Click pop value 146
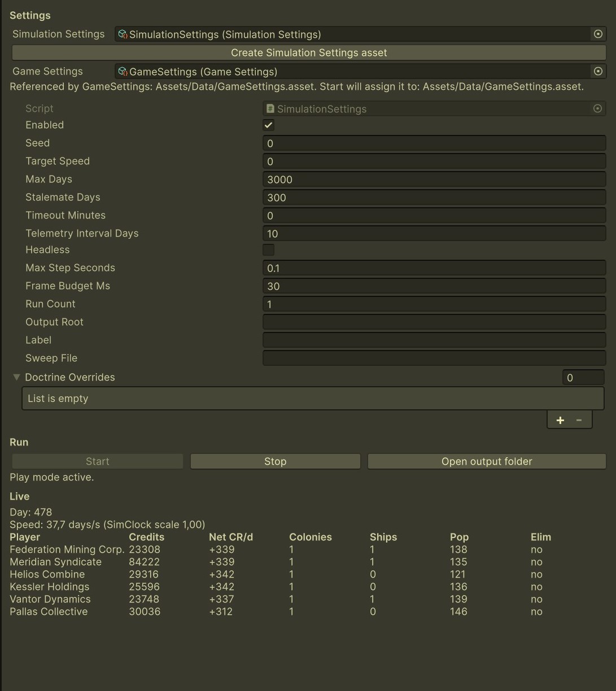Viewport: 616px width, 691px height. point(458,611)
